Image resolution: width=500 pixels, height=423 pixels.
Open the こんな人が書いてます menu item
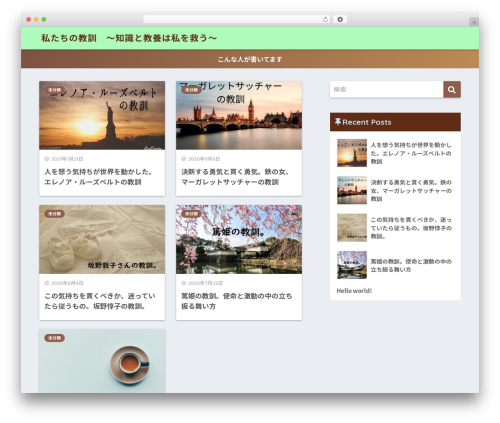pos(250,59)
